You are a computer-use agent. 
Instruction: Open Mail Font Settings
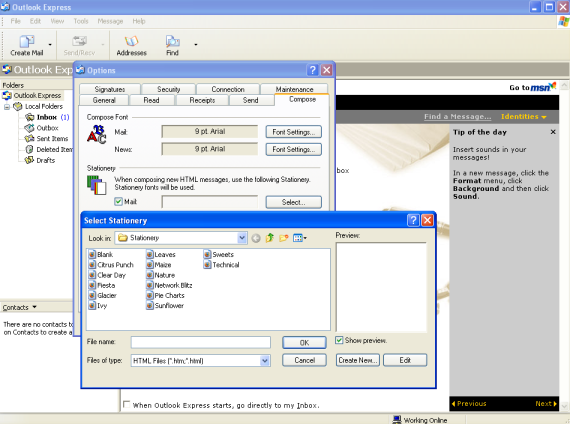pos(294,132)
